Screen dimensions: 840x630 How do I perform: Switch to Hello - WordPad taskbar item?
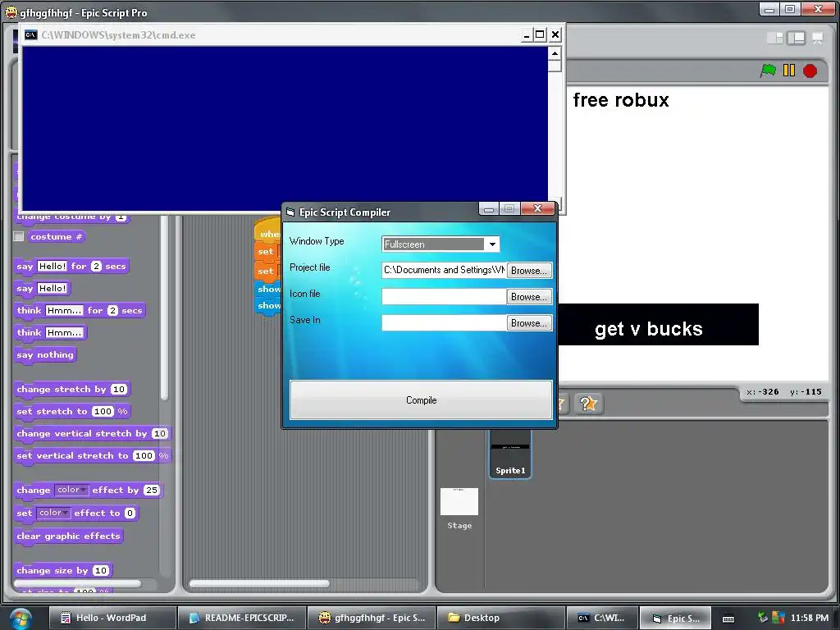click(112, 618)
